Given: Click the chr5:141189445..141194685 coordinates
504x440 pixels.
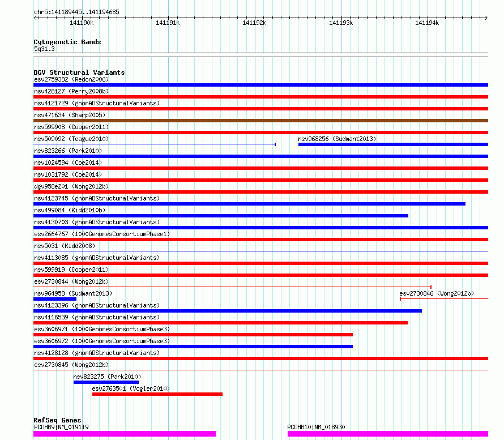Looking at the screenshot, I should [76, 12].
